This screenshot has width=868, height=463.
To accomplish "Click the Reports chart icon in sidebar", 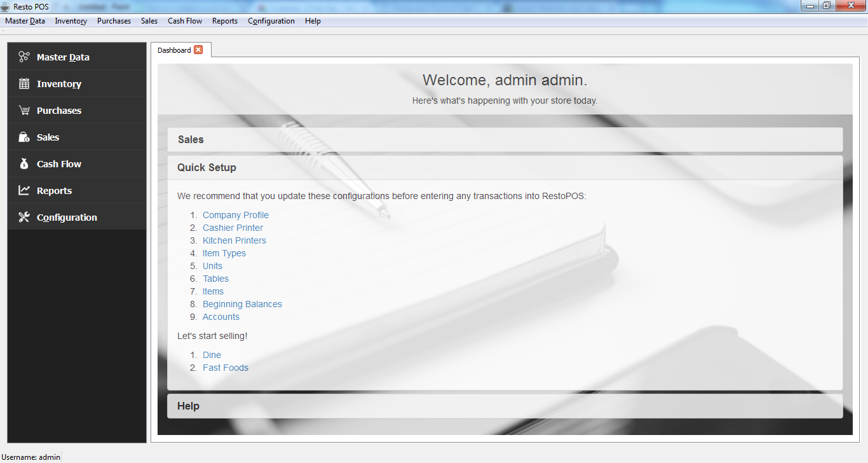I will pos(24,190).
